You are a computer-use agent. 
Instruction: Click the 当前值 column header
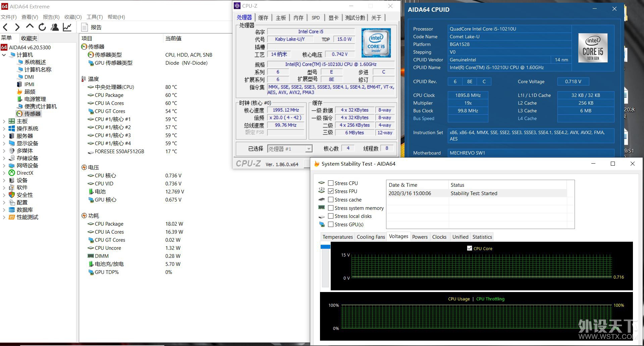(198, 38)
